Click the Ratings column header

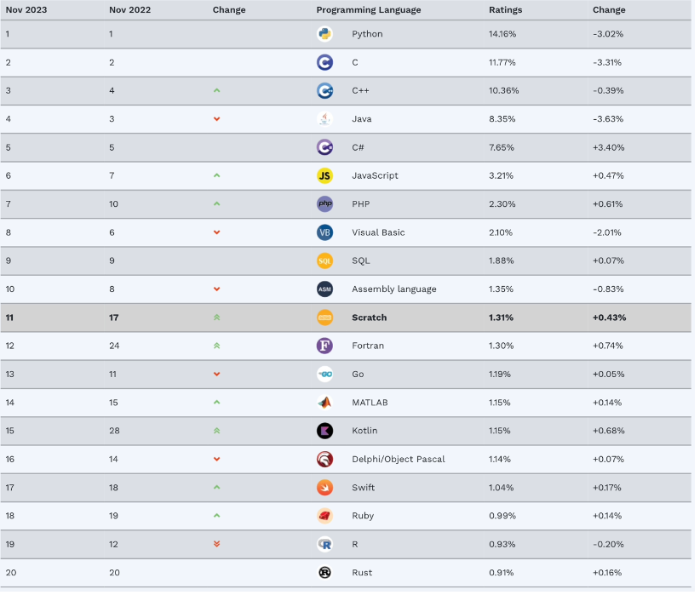pos(505,10)
